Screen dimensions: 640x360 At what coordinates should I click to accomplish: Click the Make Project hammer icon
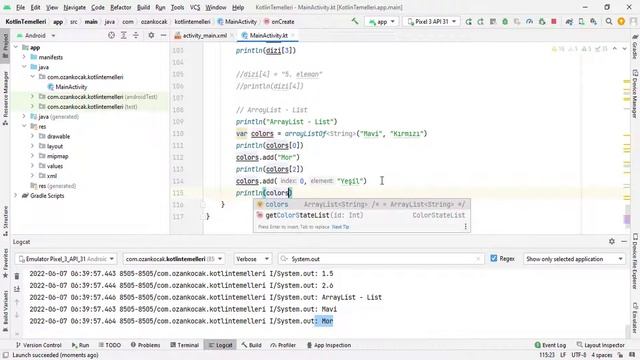tap(355, 22)
